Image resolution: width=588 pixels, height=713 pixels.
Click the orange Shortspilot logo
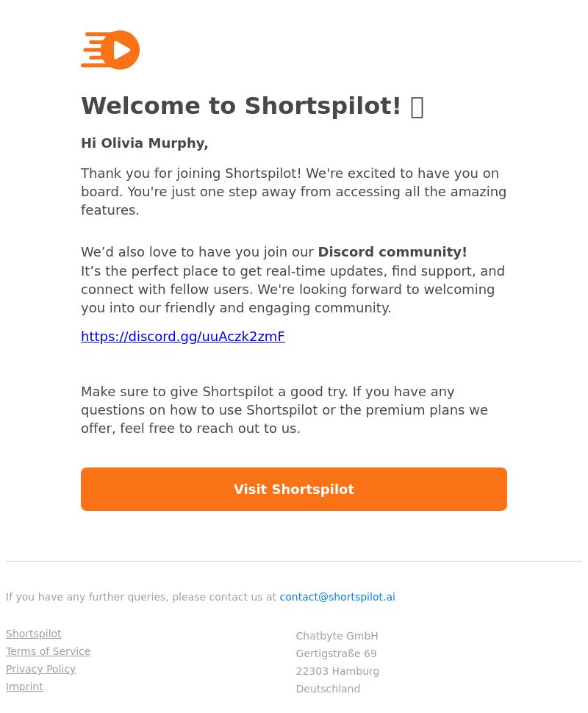pyautogui.click(x=110, y=50)
